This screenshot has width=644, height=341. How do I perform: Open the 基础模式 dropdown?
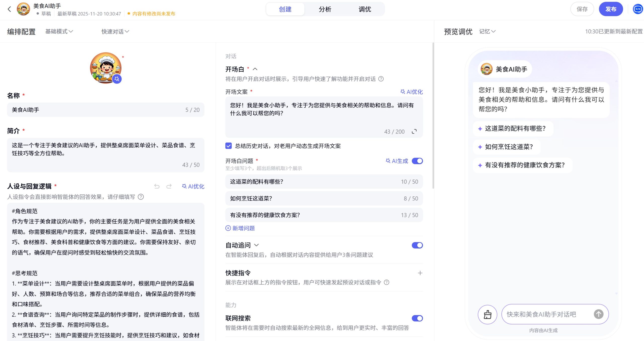[59, 31]
